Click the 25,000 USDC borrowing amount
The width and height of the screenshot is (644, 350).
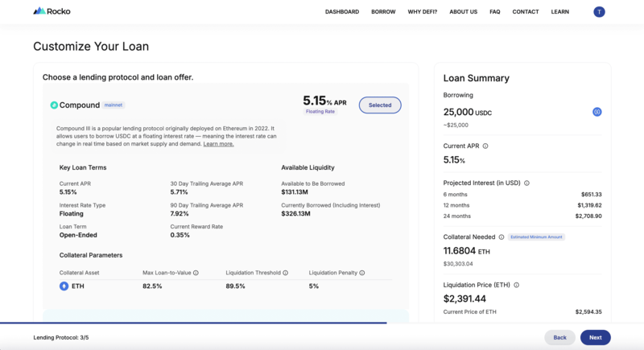pyautogui.click(x=468, y=112)
